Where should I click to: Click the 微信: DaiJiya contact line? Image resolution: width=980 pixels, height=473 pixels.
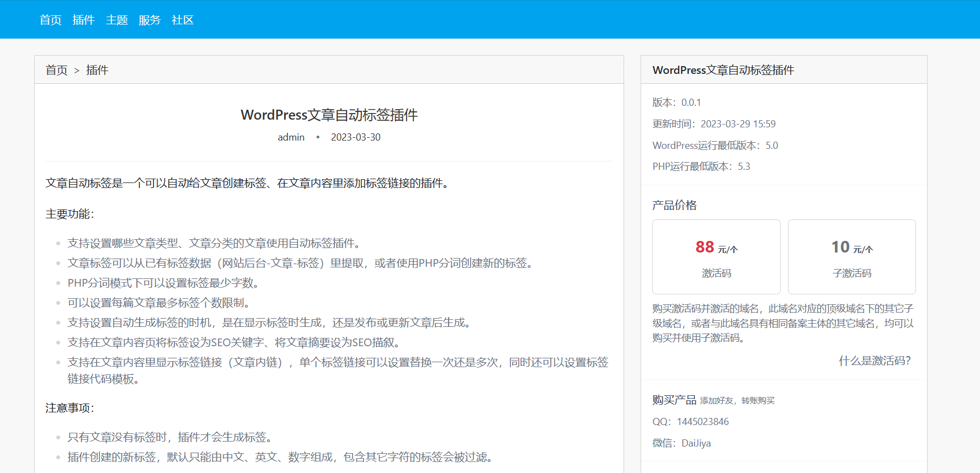[681, 443]
